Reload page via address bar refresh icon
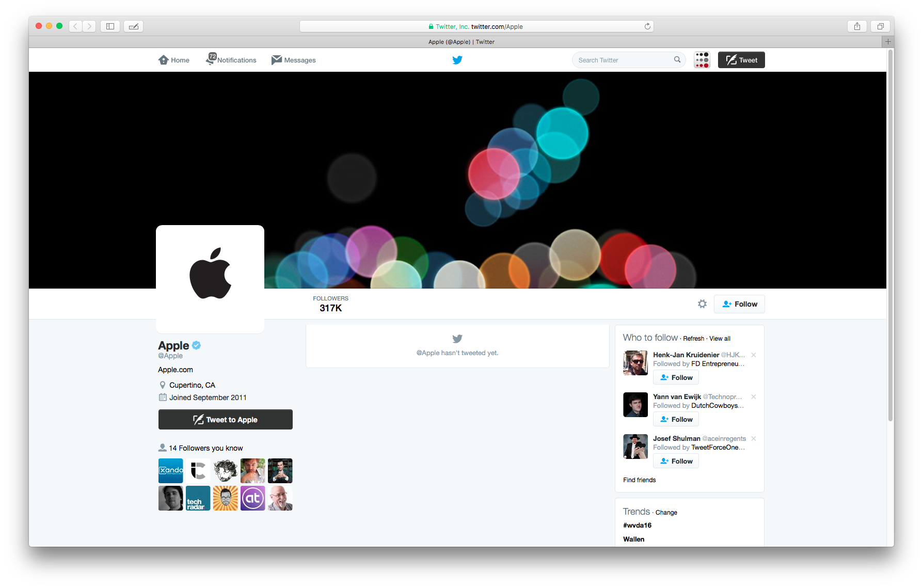The width and height of the screenshot is (923, 588). tap(647, 26)
